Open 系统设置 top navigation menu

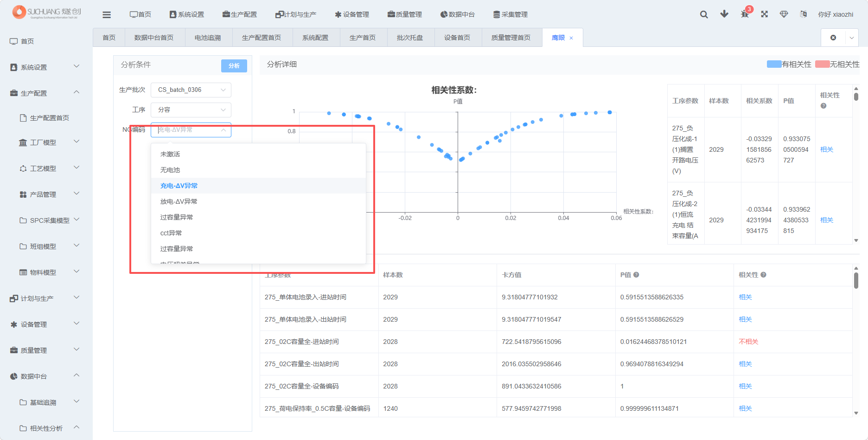click(x=187, y=14)
